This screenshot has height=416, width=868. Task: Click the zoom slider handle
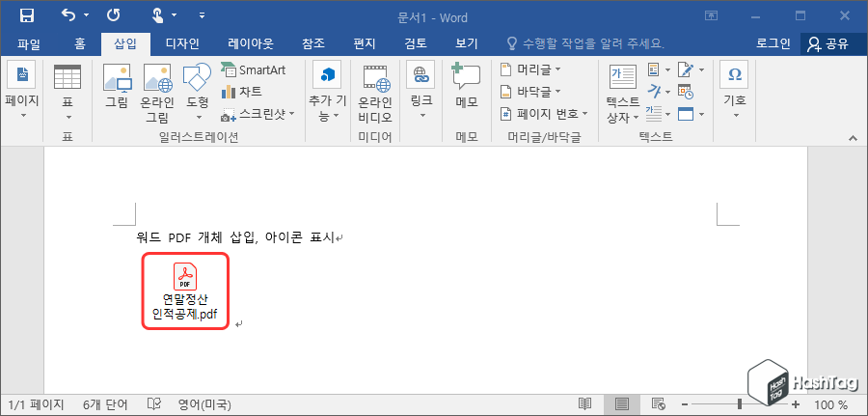coord(740,404)
